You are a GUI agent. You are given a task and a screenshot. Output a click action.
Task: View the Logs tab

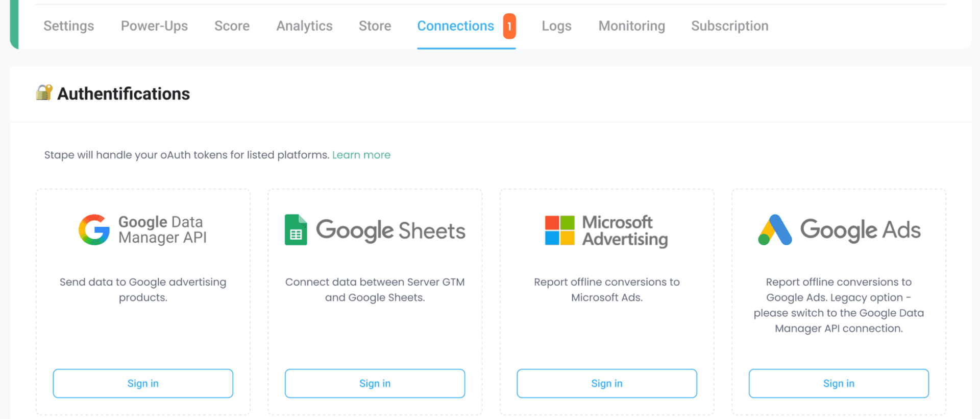556,26
